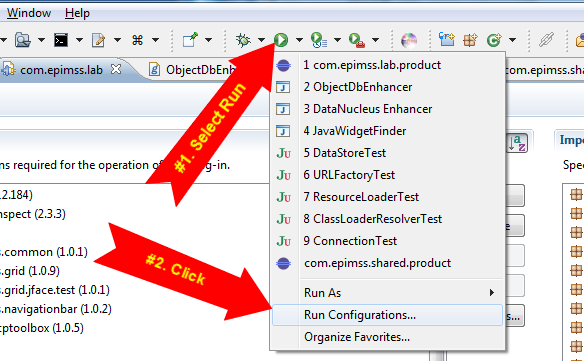Select list row ending in .grid (1.0.9)
Image resolution: width=584 pixels, height=361 pixels.
coord(30,271)
